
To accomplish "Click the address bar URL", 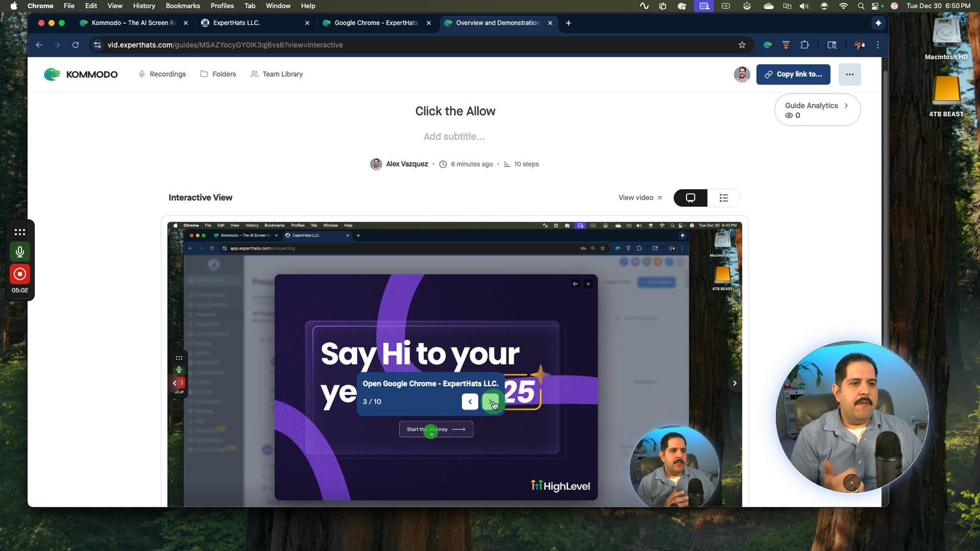I will (x=225, y=45).
